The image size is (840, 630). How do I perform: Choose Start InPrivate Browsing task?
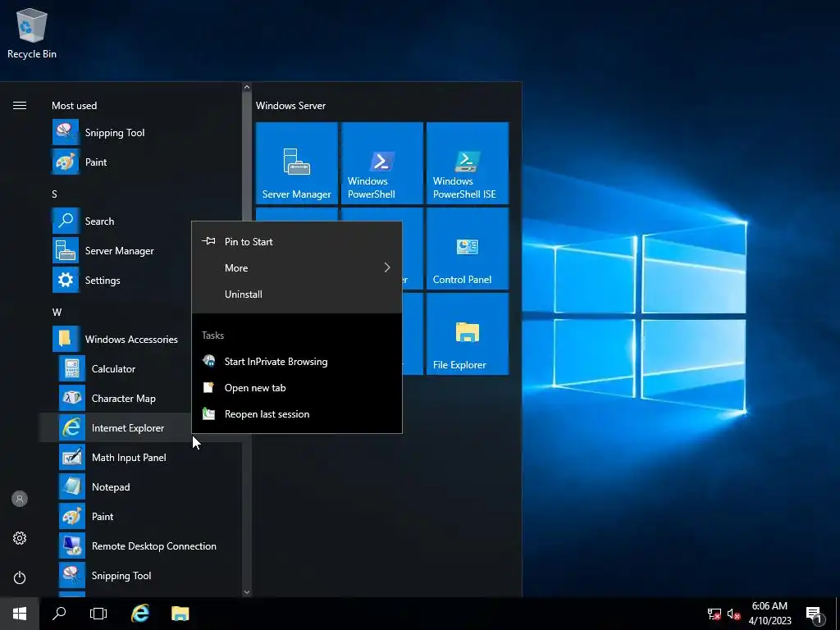click(x=297, y=362)
